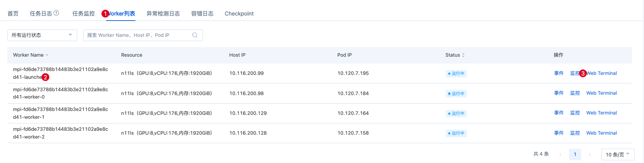This screenshot has height=163, width=644.
Task: Click the Worker Name column filter arrow
Action: coord(47,55)
